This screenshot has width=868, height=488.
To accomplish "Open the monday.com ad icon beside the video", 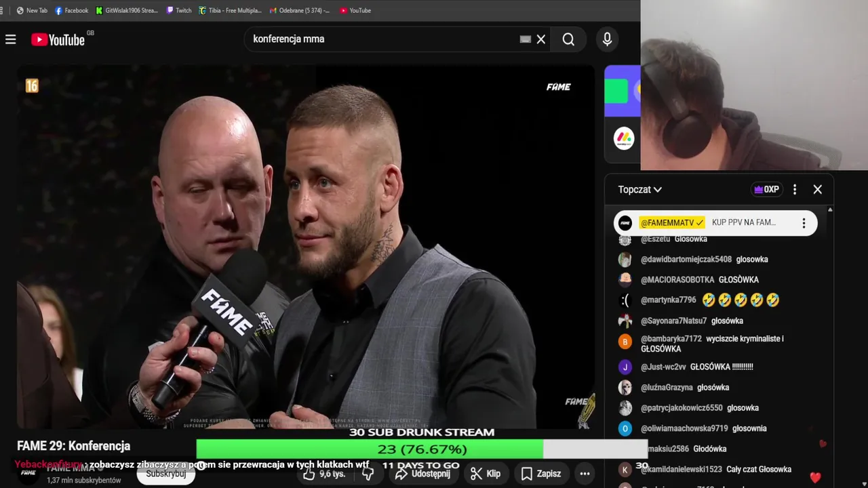I will (x=624, y=139).
